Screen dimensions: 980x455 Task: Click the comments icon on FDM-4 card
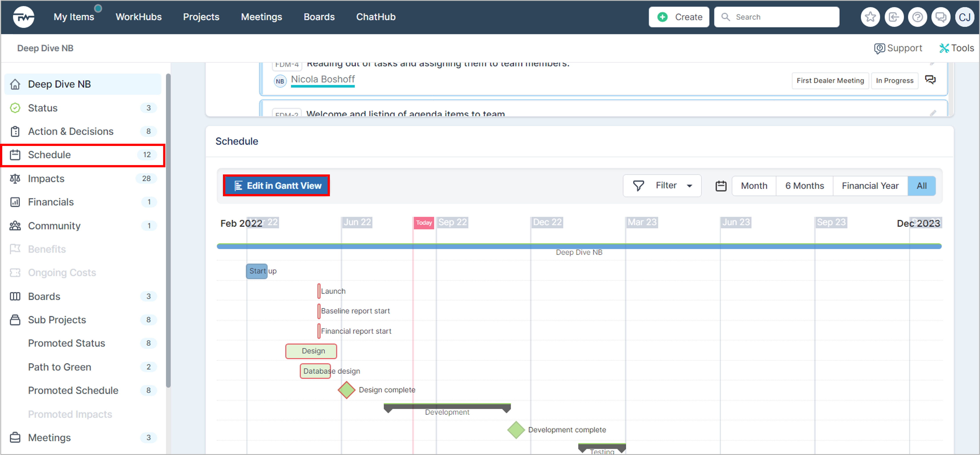930,80
